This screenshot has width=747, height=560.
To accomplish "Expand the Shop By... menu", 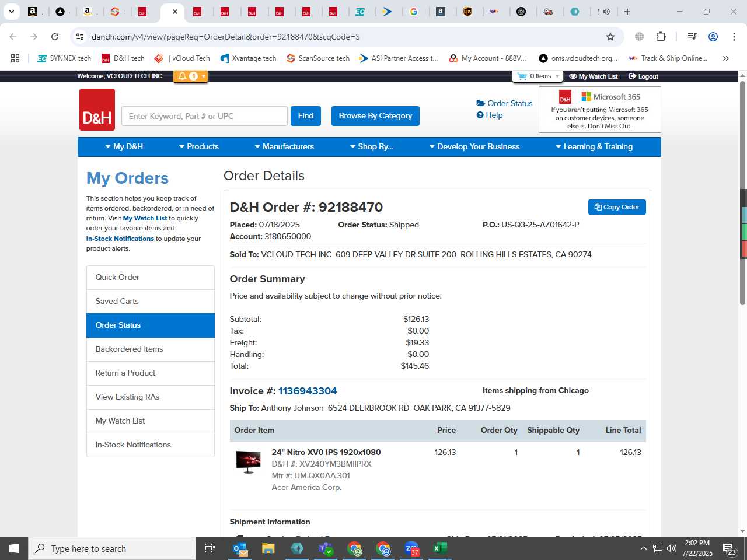I will 372,147.
